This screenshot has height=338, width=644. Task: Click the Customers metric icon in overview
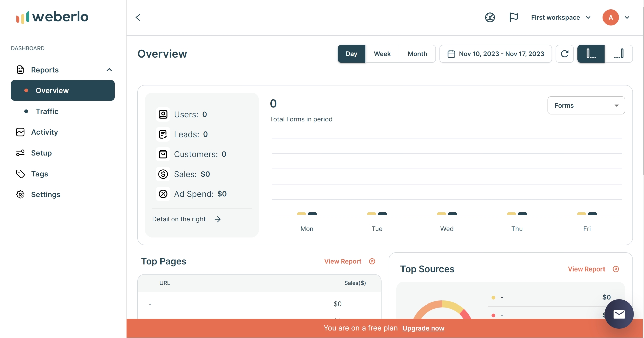163,154
